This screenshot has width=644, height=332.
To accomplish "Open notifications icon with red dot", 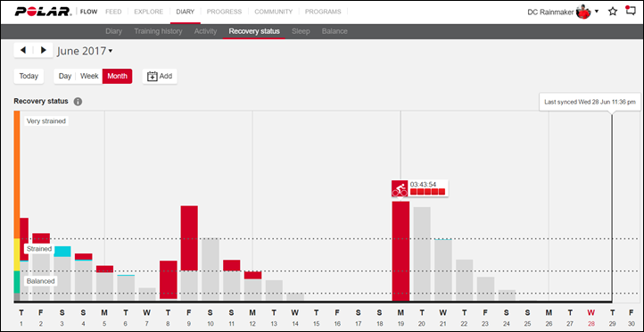I will 631,11.
